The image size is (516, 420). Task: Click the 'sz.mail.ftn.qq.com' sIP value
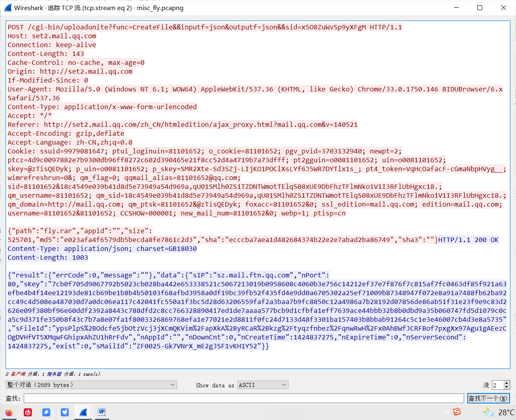(x=253, y=275)
